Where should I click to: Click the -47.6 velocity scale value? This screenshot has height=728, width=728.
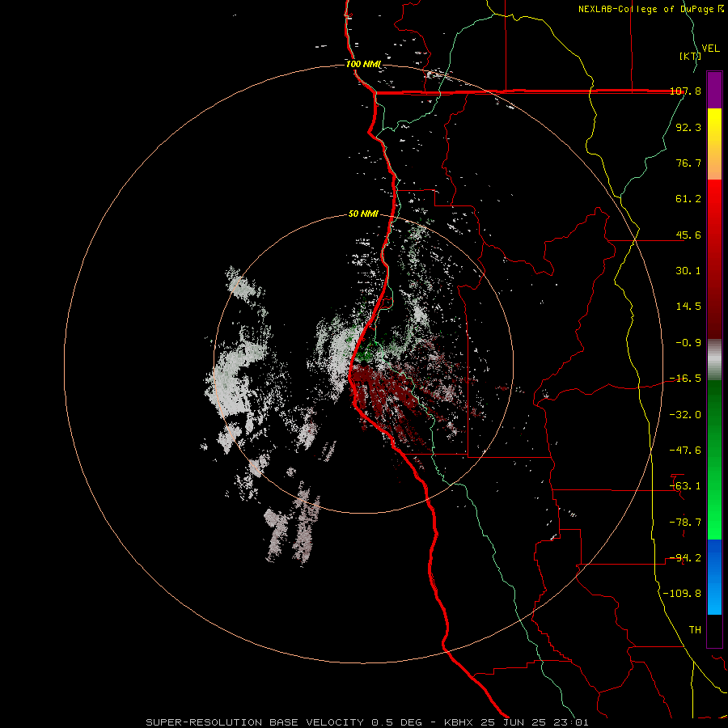coord(685,451)
